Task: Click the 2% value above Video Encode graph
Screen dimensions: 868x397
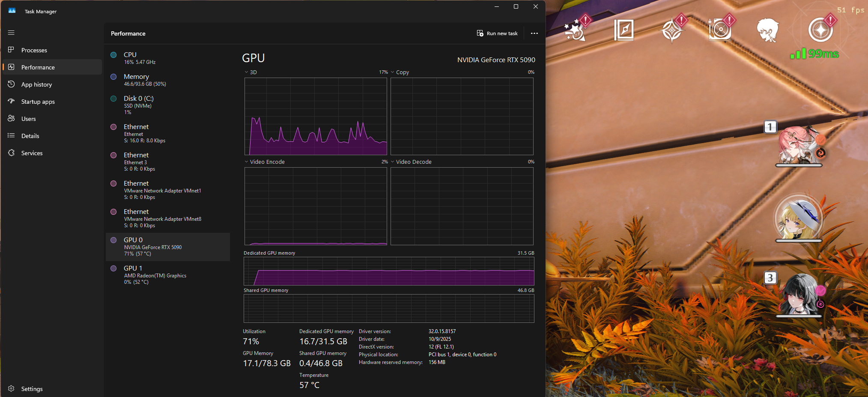Action: [385, 162]
